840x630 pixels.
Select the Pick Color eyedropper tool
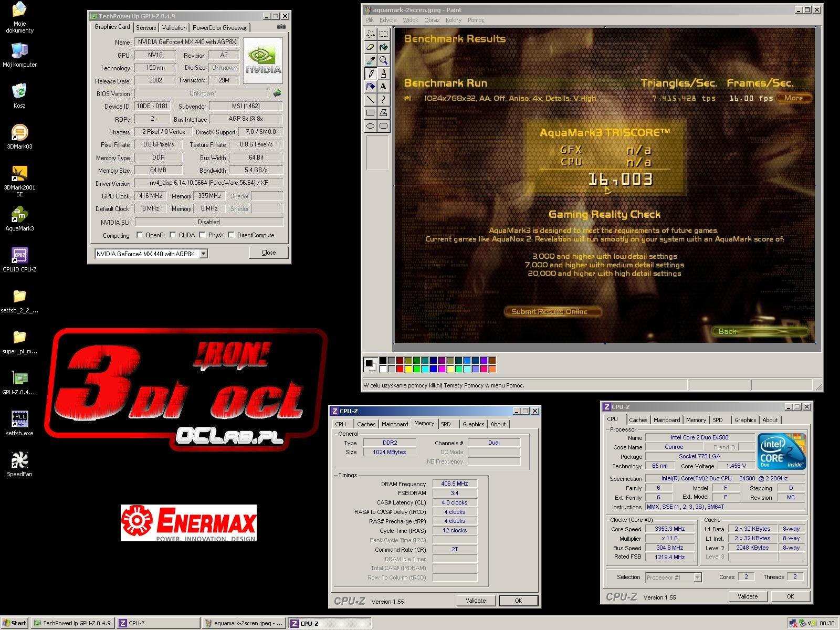[371, 60]
